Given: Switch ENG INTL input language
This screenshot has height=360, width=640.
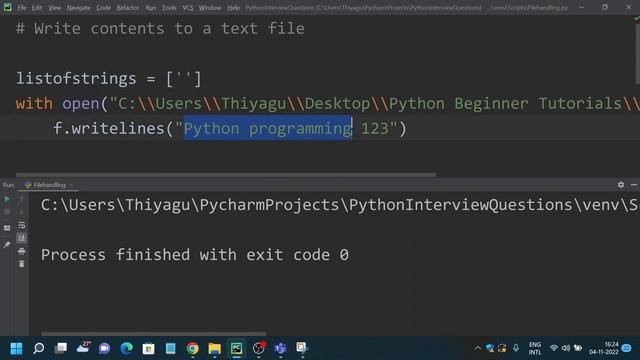Looking at the screenshot, I should click(x=535, y=349).
